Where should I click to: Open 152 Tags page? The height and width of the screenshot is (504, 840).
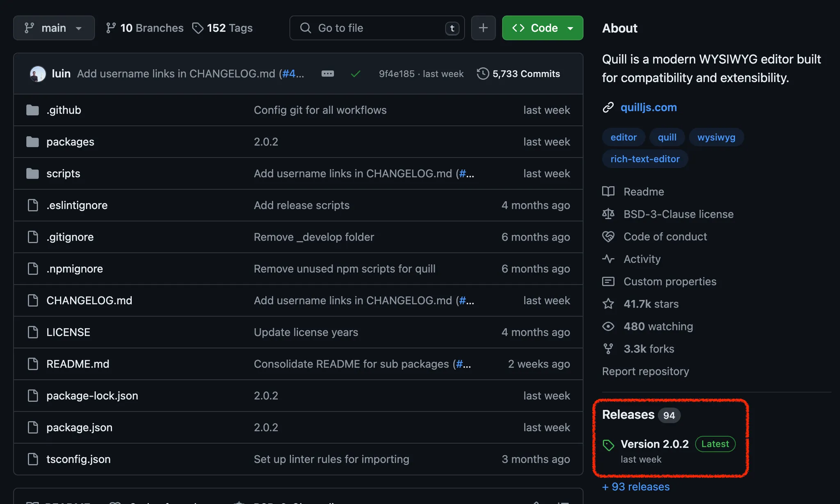pyautogui.click(x=223, y=28)
